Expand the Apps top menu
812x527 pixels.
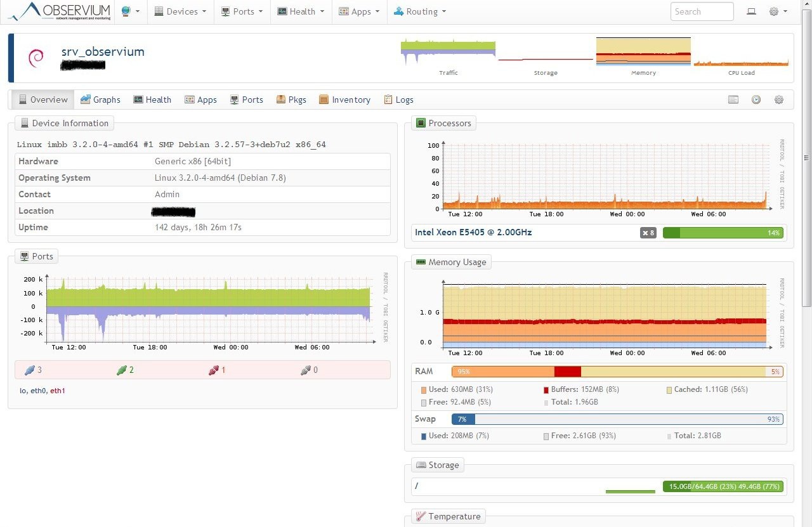pyautogui.click(x=359, y=11)
